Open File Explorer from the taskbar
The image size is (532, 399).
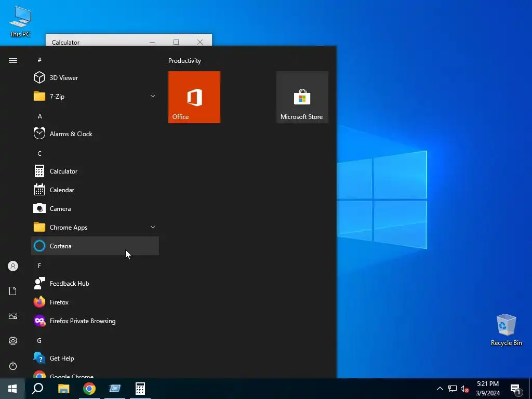pos(63,389)
